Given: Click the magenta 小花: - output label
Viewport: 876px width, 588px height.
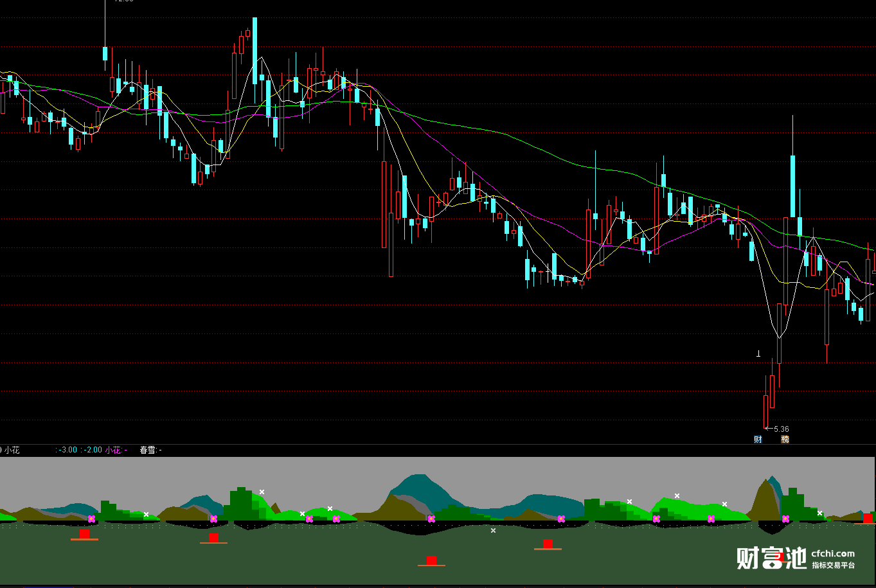Looking at the screenshot, I should click(x=116, y=450).
